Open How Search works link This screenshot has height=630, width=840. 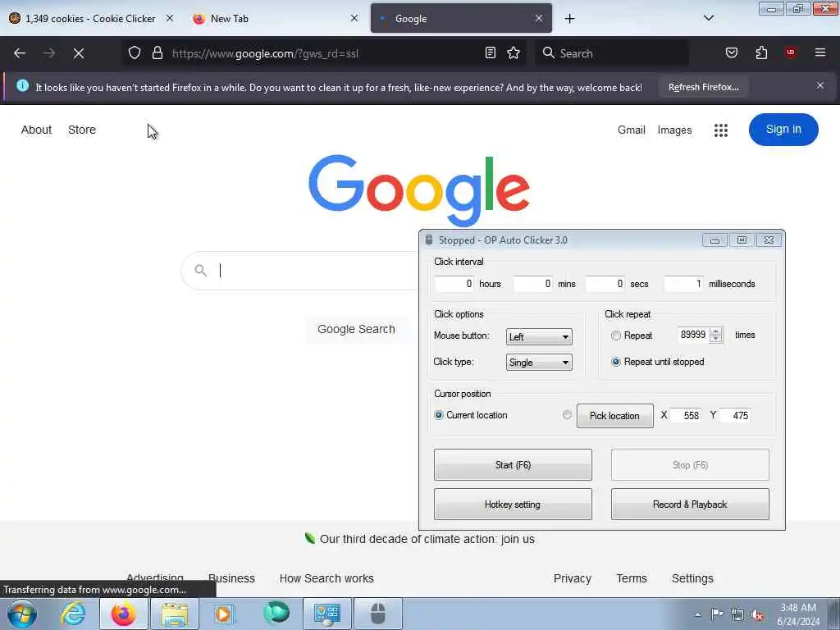(x=326, y=578)
